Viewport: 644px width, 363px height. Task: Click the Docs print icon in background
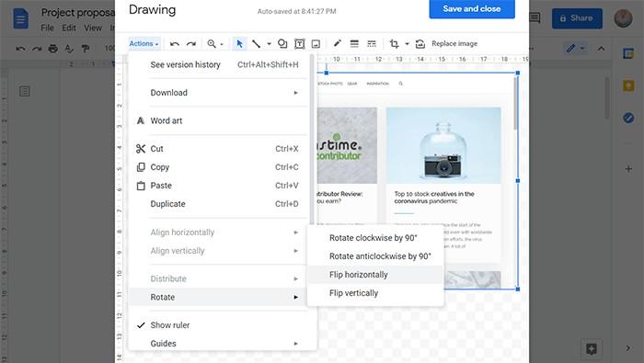click(53, 49)
